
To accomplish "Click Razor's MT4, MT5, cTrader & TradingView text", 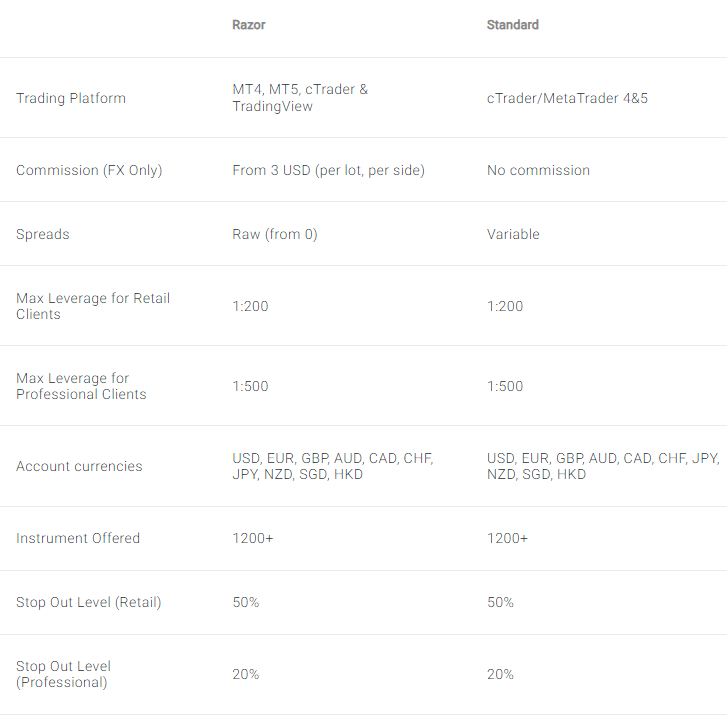I will 300,98.
